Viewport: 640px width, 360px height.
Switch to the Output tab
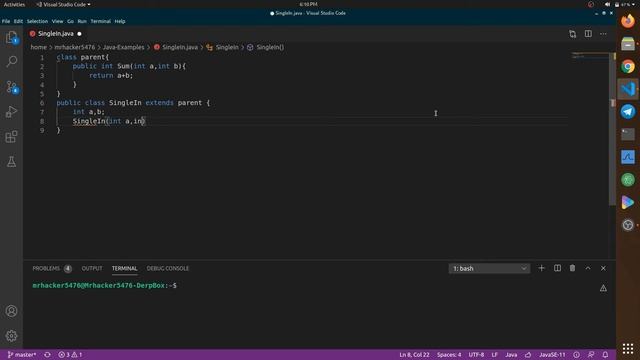click(92, 269)
